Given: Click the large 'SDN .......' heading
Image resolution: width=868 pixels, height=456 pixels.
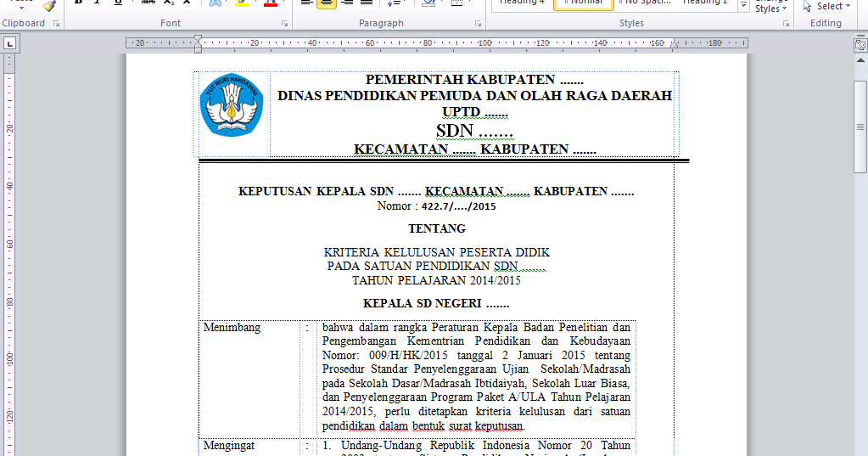Looking at the screenshot, I should coord(474,131).
